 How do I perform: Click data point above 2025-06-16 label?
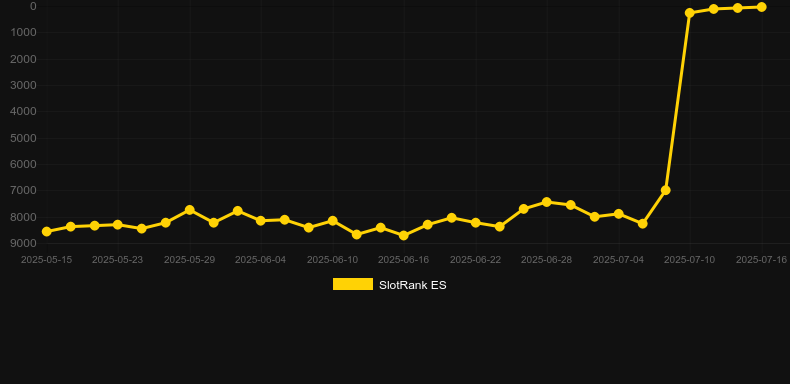click(x=404, y=235)
